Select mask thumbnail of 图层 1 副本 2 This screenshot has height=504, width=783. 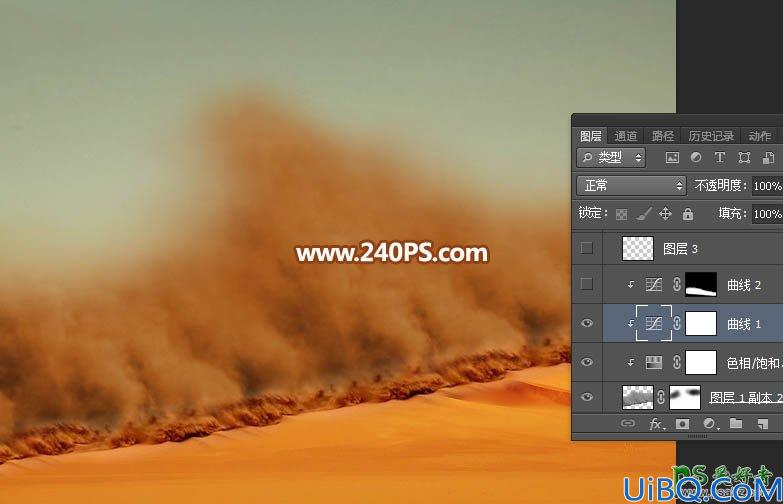tap(685, 397)
